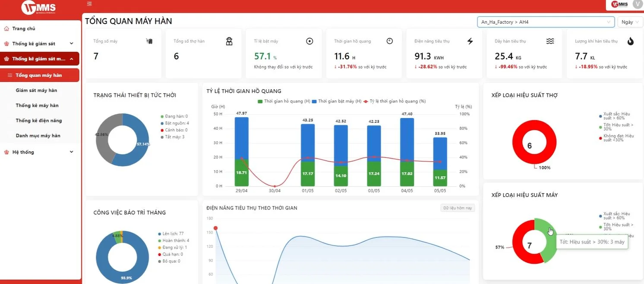Toggle the hamburger menu in header
Screen dimensions: 644x284
coord(89,4)
